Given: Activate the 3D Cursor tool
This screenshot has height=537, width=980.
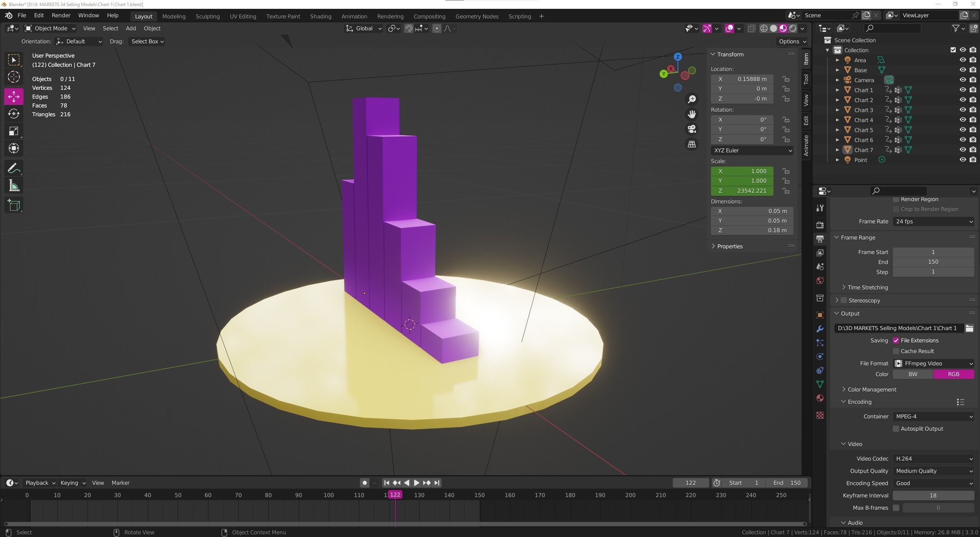Looking at the screenshot, I should [x=14, y=77].
